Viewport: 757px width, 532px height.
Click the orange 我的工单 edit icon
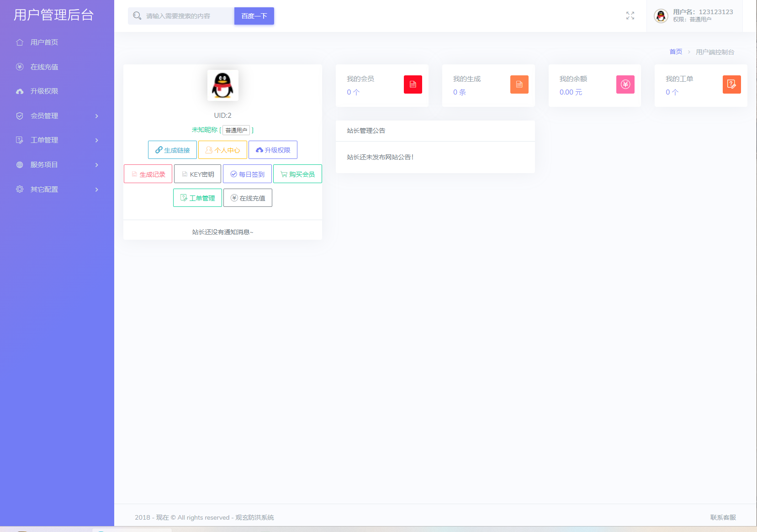coord(731,84)
